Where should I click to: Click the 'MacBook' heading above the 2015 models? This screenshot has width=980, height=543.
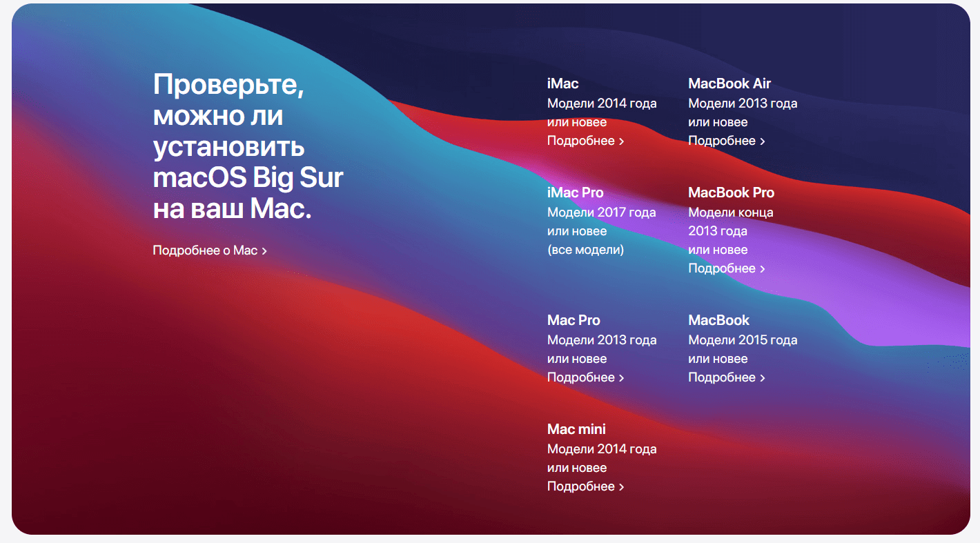[x=718, y=320]
